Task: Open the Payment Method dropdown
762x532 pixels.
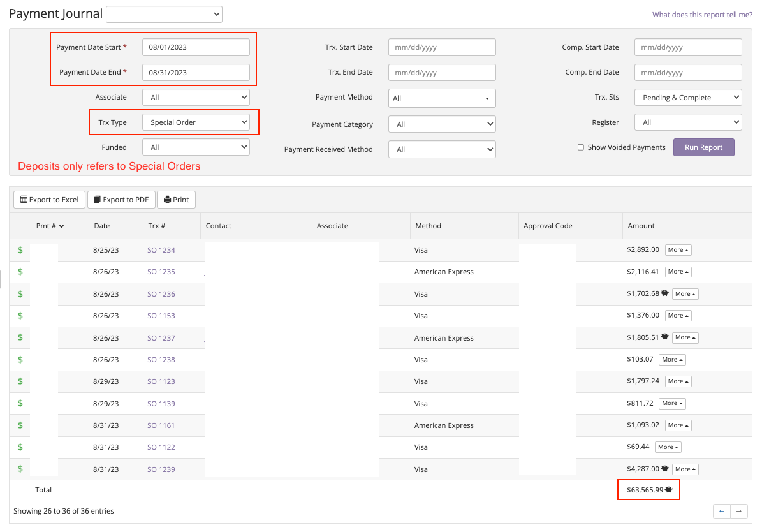Action: (x=442, y=98)
